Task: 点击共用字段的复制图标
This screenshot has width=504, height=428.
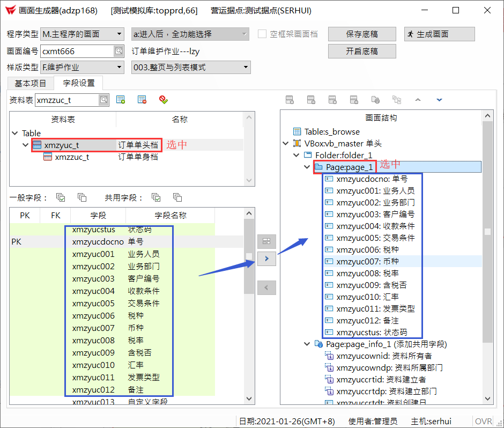Action: point(177,198)
